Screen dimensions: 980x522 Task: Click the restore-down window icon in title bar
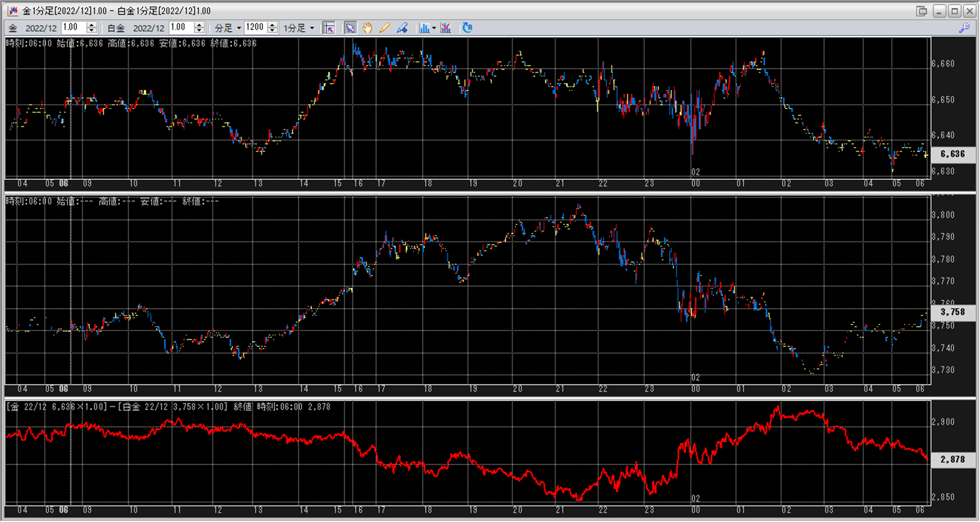[922, 11]
